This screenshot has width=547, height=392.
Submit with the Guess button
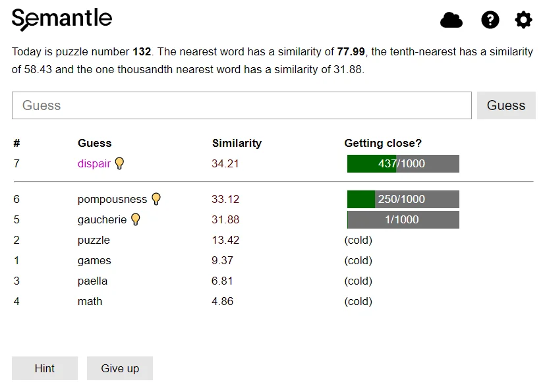point(506,105)
